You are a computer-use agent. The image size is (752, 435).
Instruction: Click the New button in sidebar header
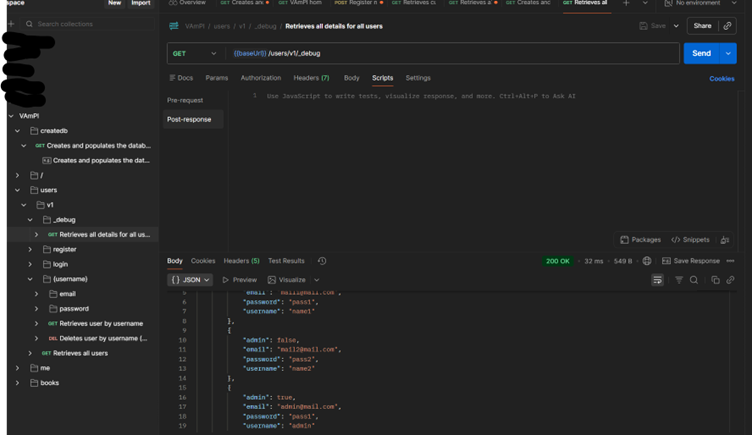(x=115, y=3)
